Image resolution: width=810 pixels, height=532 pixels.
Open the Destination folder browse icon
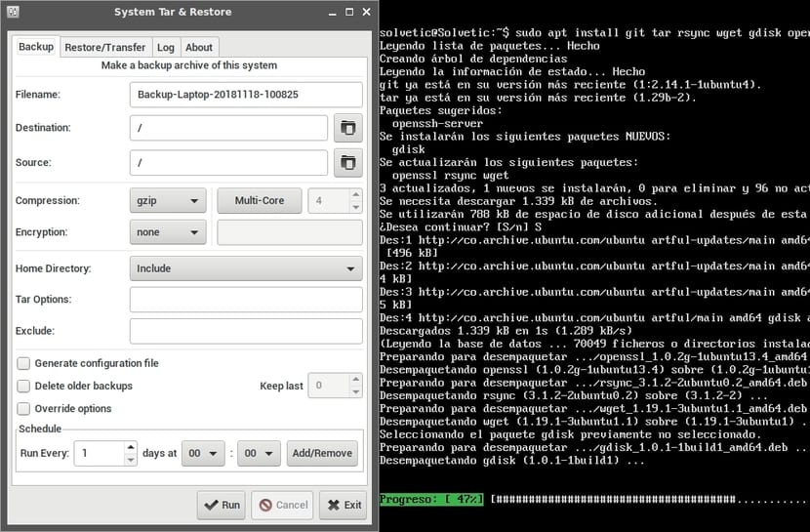(x=348, y=128)
